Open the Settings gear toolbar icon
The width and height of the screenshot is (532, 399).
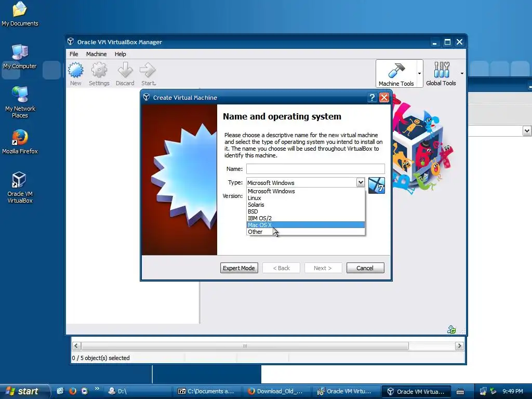tap(99, 74)
